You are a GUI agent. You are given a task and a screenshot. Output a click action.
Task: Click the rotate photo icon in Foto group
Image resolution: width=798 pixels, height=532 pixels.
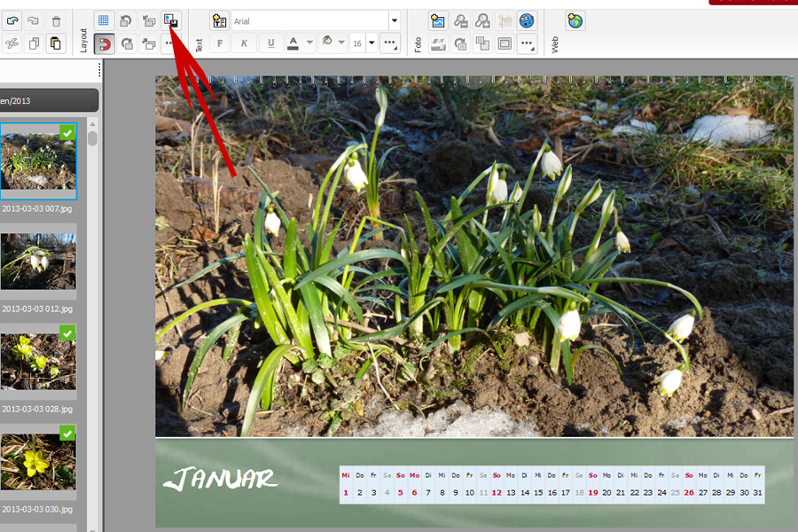460,43
